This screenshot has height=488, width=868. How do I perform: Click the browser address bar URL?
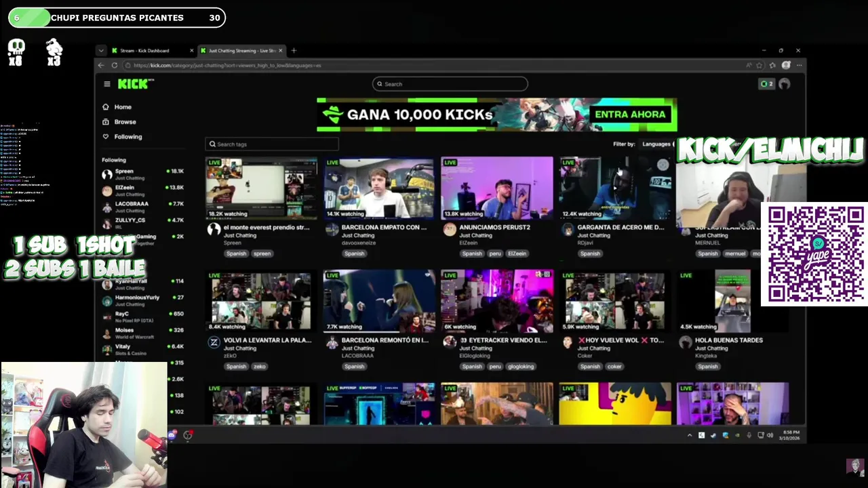(227, 65)
